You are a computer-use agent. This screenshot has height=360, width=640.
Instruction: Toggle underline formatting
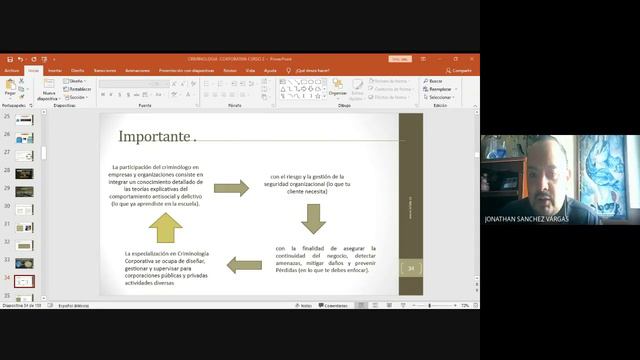(120, 95)
